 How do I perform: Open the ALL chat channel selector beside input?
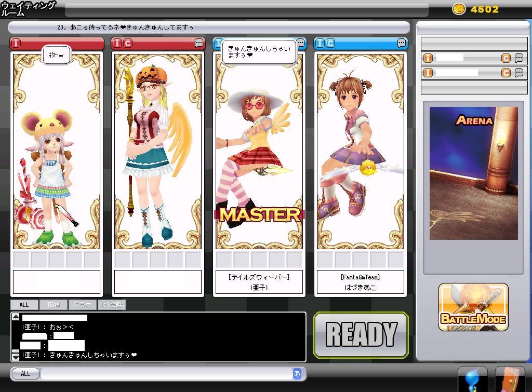(25, 373)
